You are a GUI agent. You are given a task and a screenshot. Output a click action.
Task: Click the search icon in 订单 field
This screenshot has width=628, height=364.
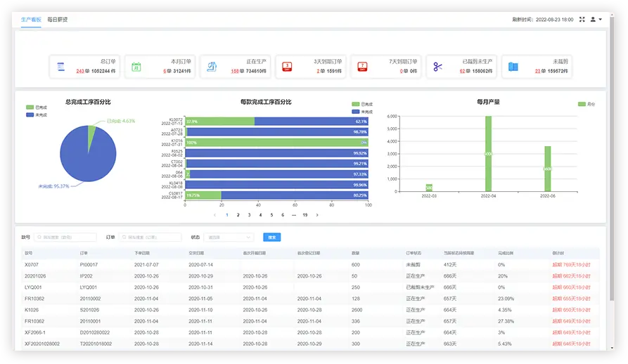tap(124, 238)
